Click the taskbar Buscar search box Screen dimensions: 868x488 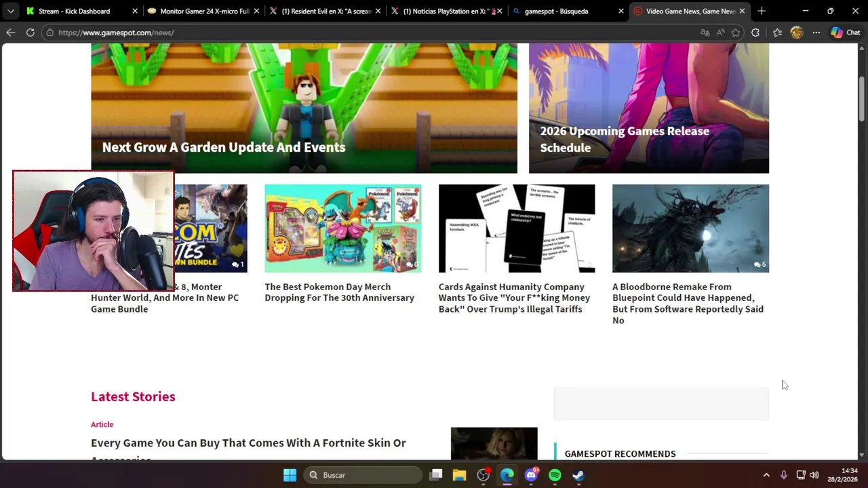coord(363,475)
